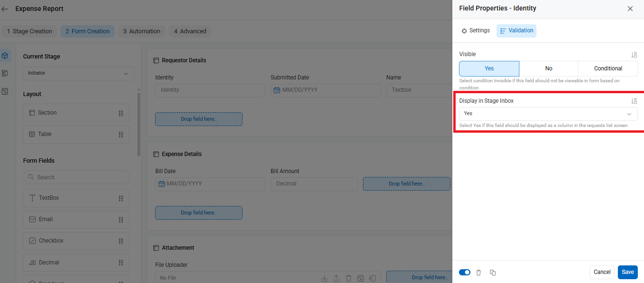Click Drop field here zone below Bill Date
The width and height of the screenshot is (644, 283).
click(199, 213)
